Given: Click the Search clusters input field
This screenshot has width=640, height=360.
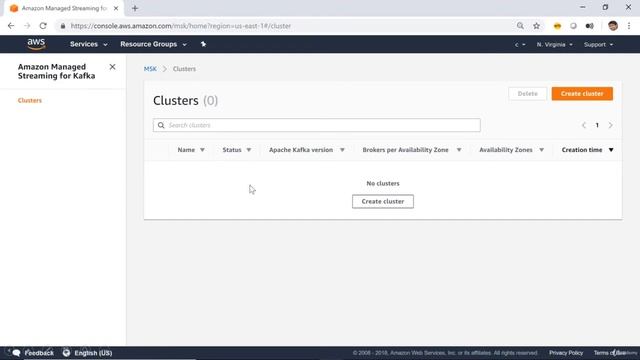Looking at the screenshot, I should pyautogui.click(x=317, y=125).
